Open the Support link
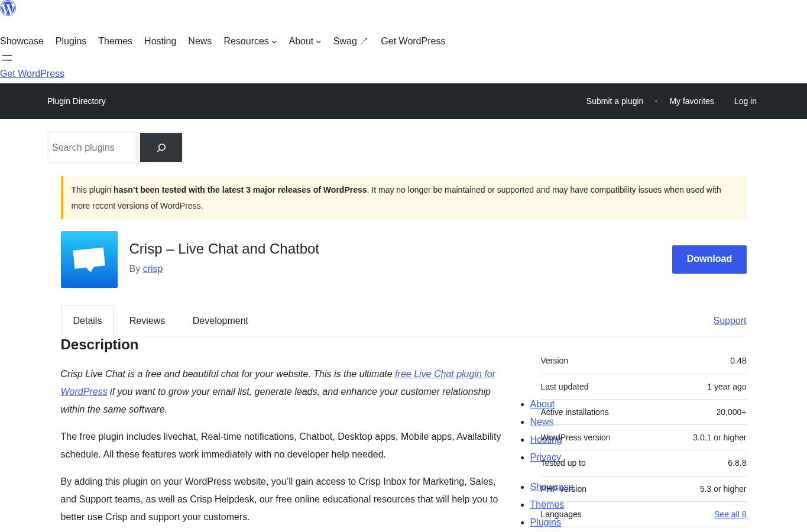The height and width of the screenshot is (532, 807). pyautogui.click(x=730, y=321)
